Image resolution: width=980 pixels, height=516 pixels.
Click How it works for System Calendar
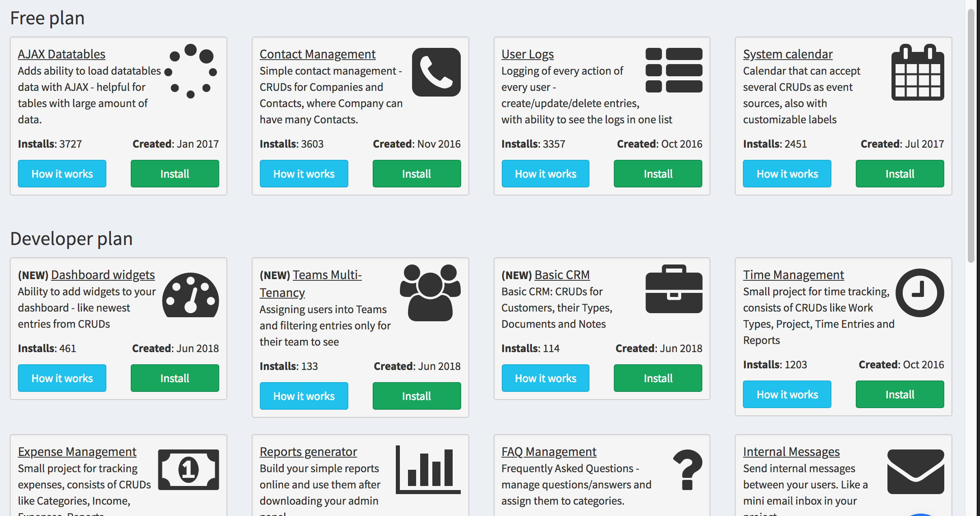pyautogui.click(x=787, y=173)
